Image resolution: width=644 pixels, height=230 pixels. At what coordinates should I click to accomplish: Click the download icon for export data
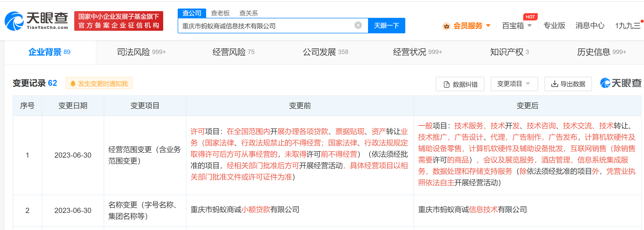click(x=555, y=84)
